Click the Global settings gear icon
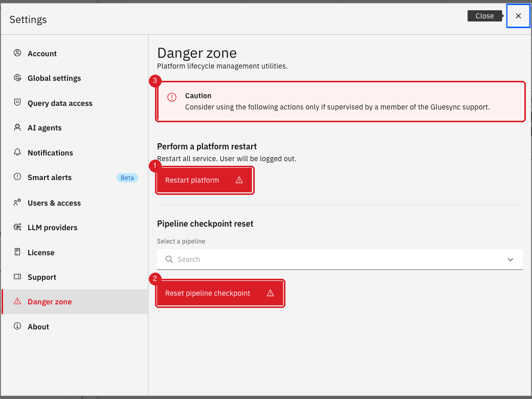The image size is (532, 399). point(17,78)
